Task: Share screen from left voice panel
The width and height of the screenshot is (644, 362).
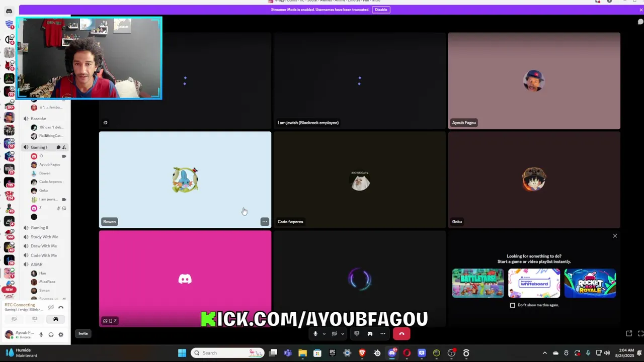Action: (35, 319)
